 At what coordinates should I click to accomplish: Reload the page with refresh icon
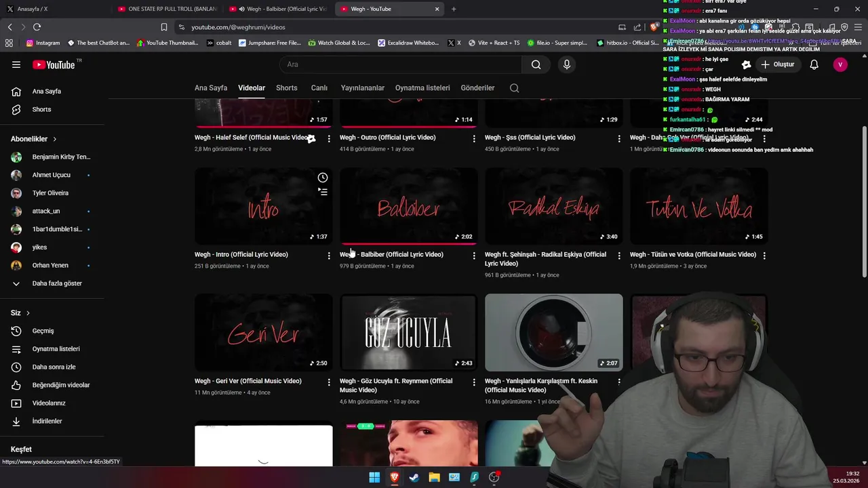pos(37,27)
